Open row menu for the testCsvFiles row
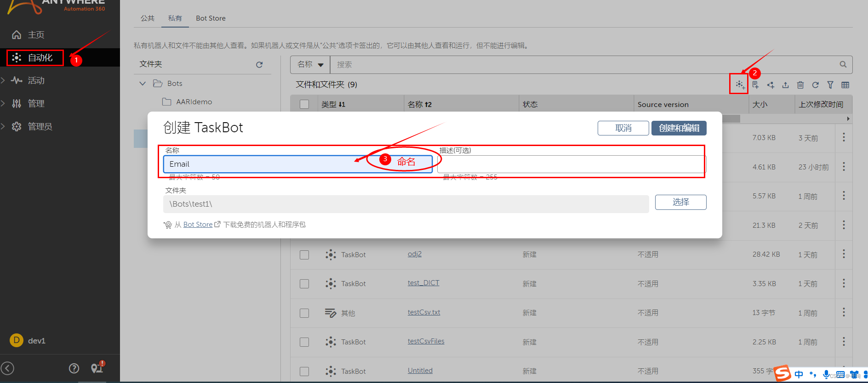The height and width of the screenshot is (383, 868). click(844, 342)
